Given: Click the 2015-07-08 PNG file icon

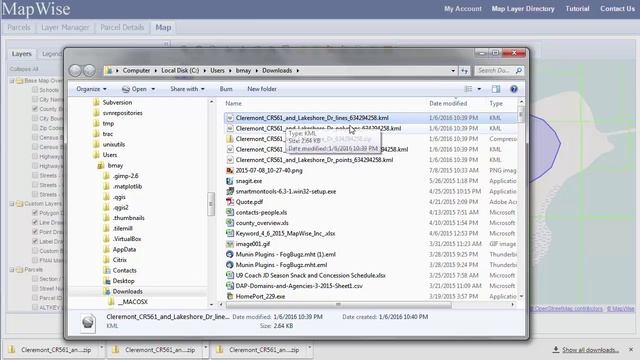Looking at the screenshot, I should pos(230,170).
